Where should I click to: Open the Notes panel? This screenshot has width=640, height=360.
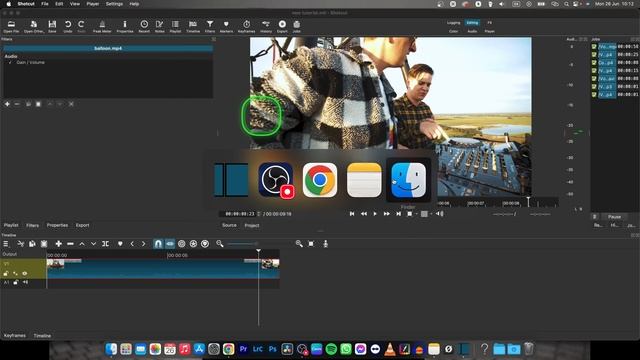click(x=160, y=27)
